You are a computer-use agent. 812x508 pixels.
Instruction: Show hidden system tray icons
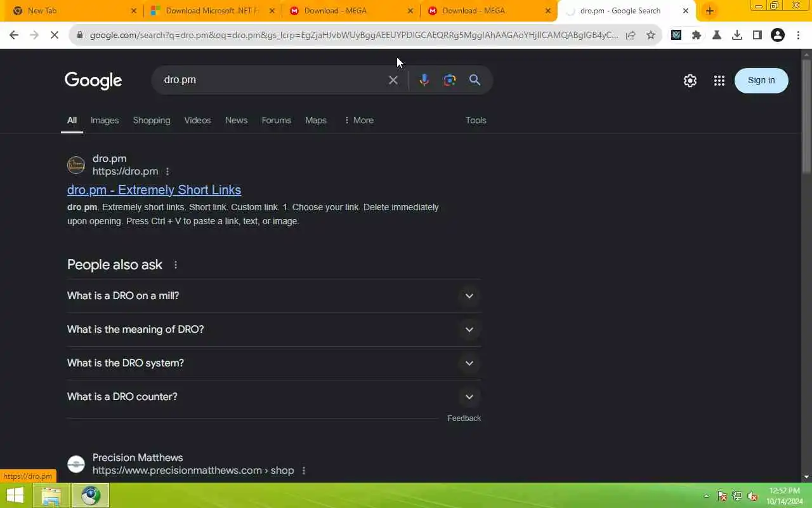pos(706,496)
